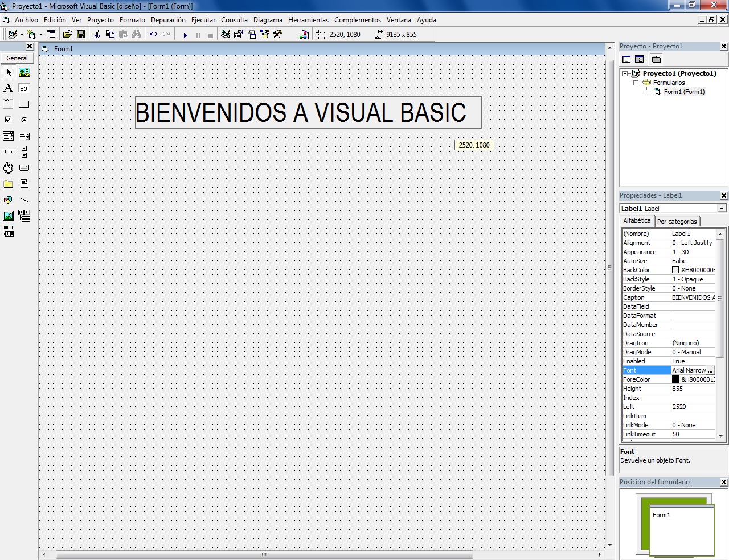Open the Herramientas menu
729x560 pixels.
coord(308,20)
